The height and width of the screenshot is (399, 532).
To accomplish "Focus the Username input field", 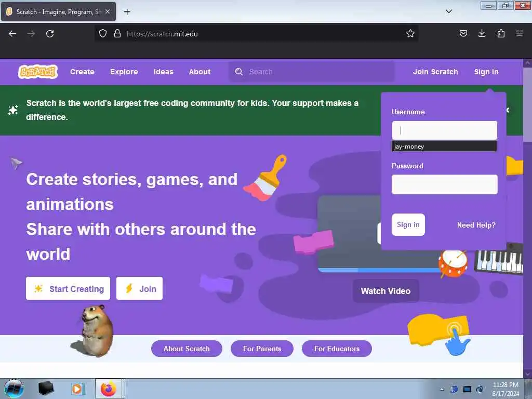I will click(x=445, y=130).
